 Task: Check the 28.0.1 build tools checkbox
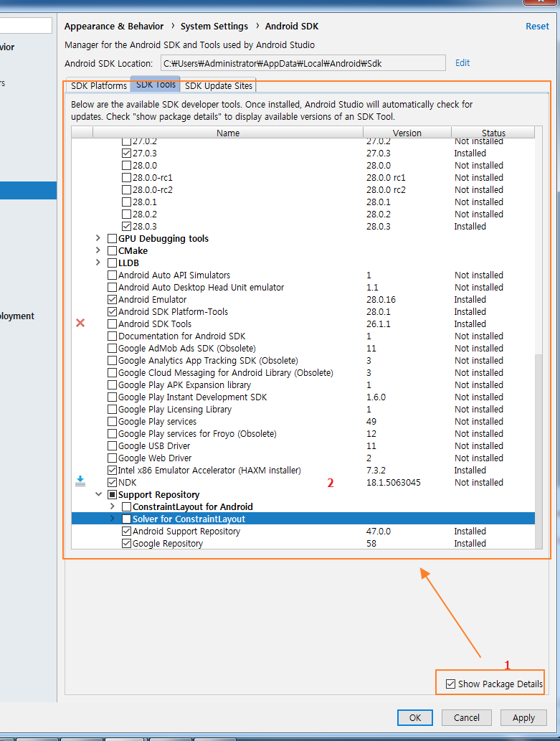point(126,202)
